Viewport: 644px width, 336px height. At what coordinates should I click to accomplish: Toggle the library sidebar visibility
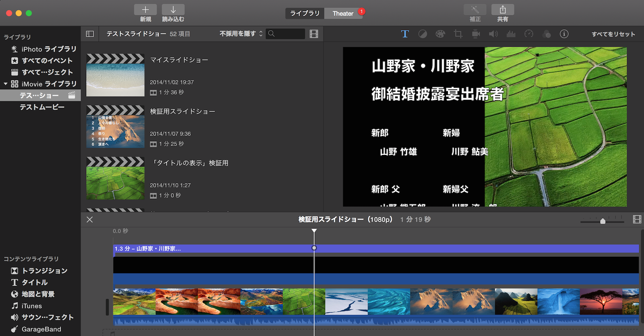coord(90,34)
